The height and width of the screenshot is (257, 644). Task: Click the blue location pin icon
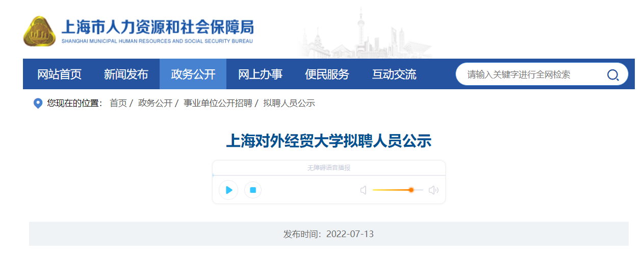pyautogui.click(x=38, y=104)
